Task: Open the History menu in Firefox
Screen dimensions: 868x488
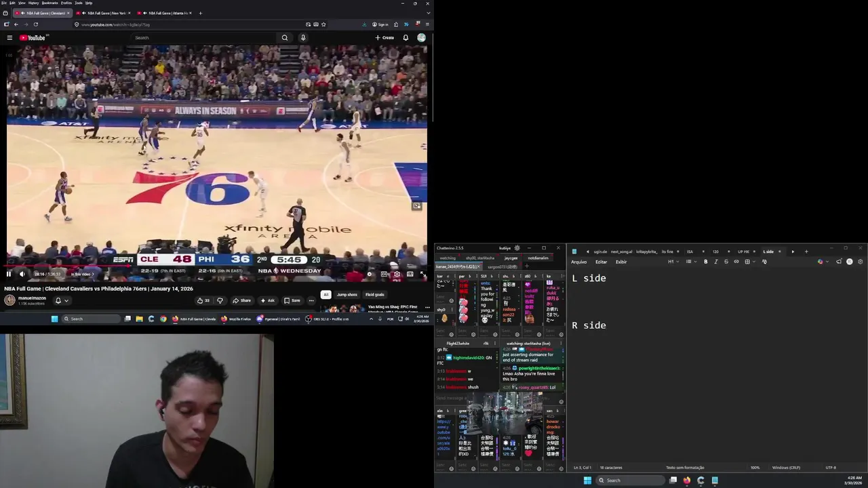Action: 33,3
